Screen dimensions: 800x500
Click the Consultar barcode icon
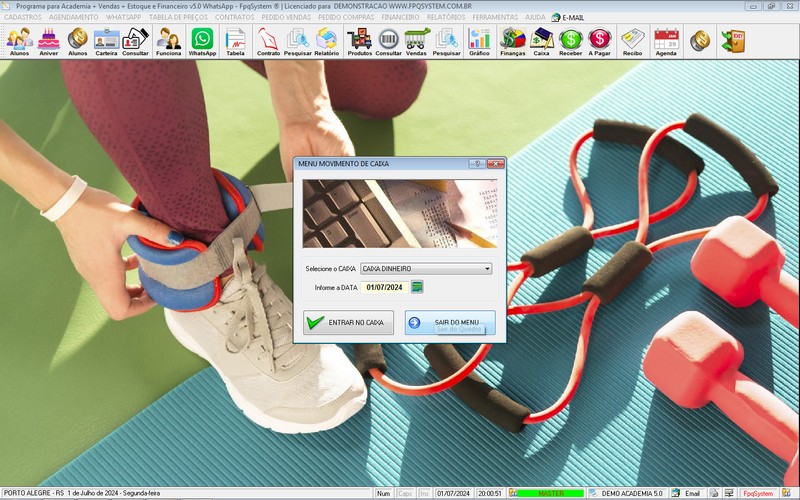(x=388, y=42)
